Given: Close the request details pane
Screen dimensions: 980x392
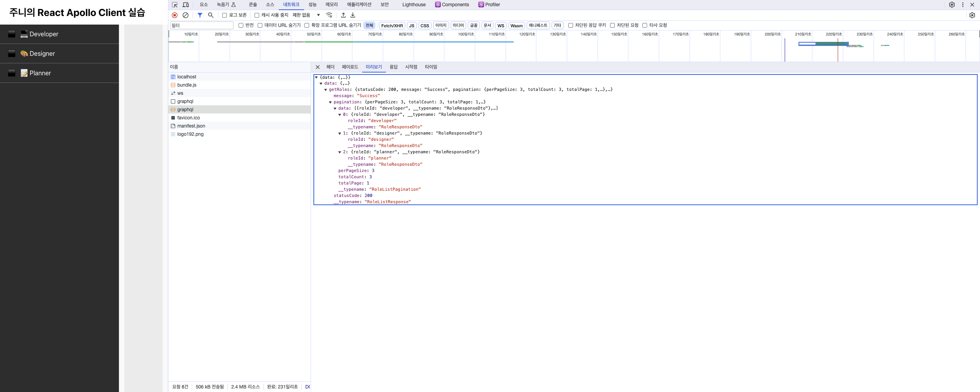Looking at the screenshot, I should [x=318, y=67].
